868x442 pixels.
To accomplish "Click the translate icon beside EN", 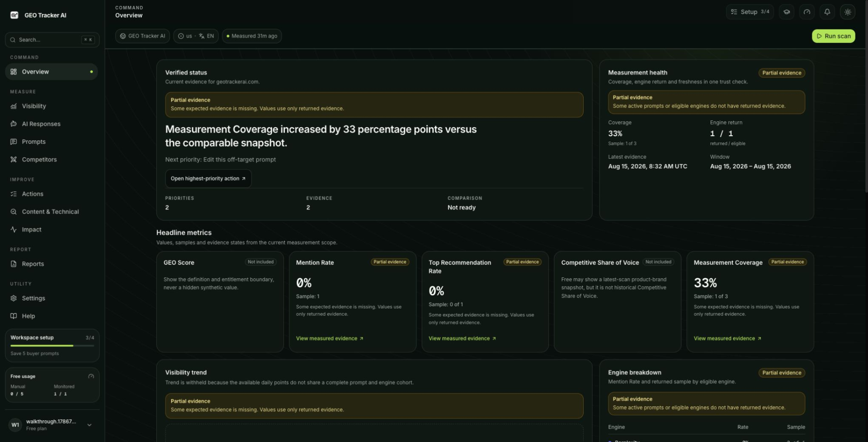I will tap(202, 36).
